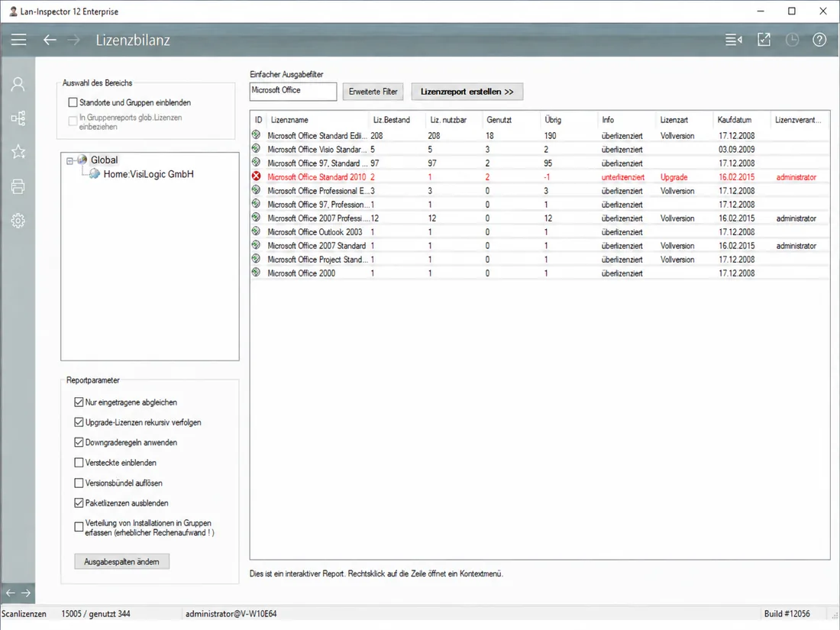Click administrator@V-W10E64 status bar entry
Viewport: 840px width, 630px height.
pos(231,613)
